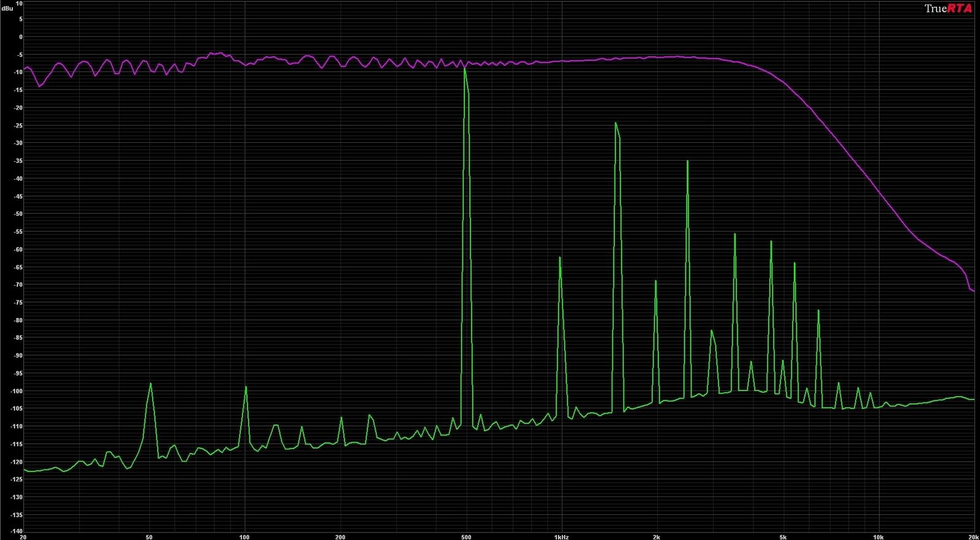The width and height of the screenshot is (980, 540).
Task: Click the top of the 1.5 kHz harmonic peak
Action: [x=616, y=123]
